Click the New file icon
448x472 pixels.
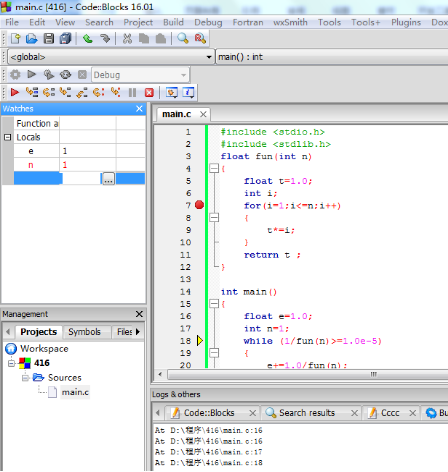(x=15, y=39)
